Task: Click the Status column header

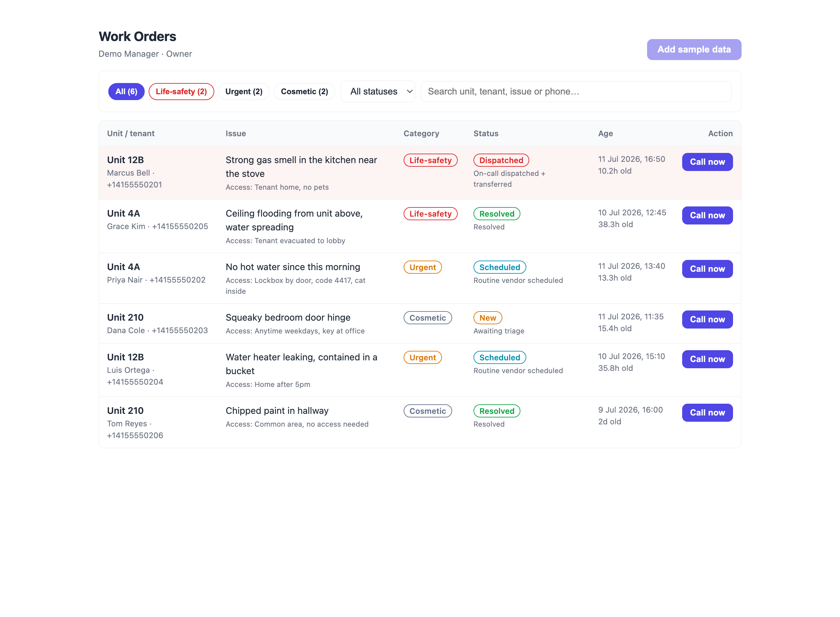Action: tap(486, 133)
